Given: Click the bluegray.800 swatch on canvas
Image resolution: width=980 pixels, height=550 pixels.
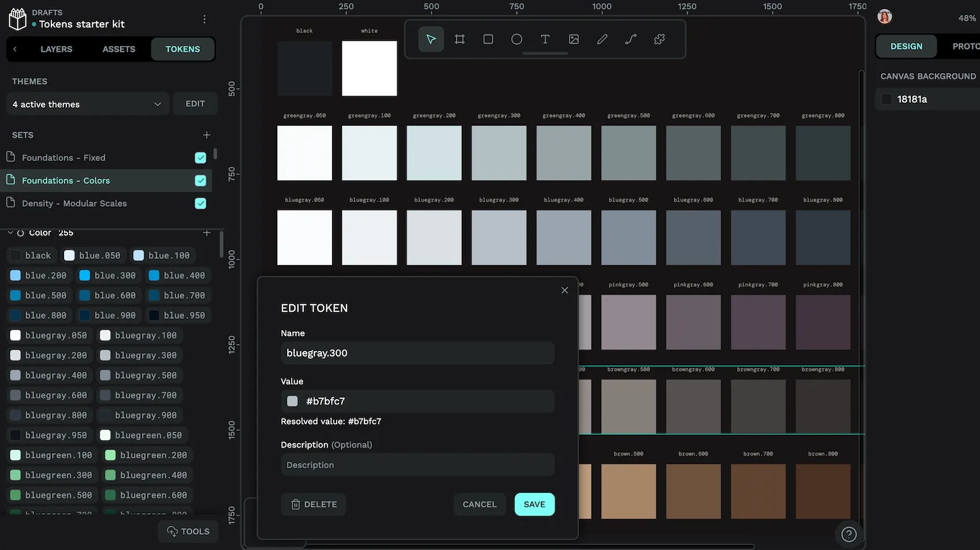Looking at the screenshot, I should (x=823, y=238).
